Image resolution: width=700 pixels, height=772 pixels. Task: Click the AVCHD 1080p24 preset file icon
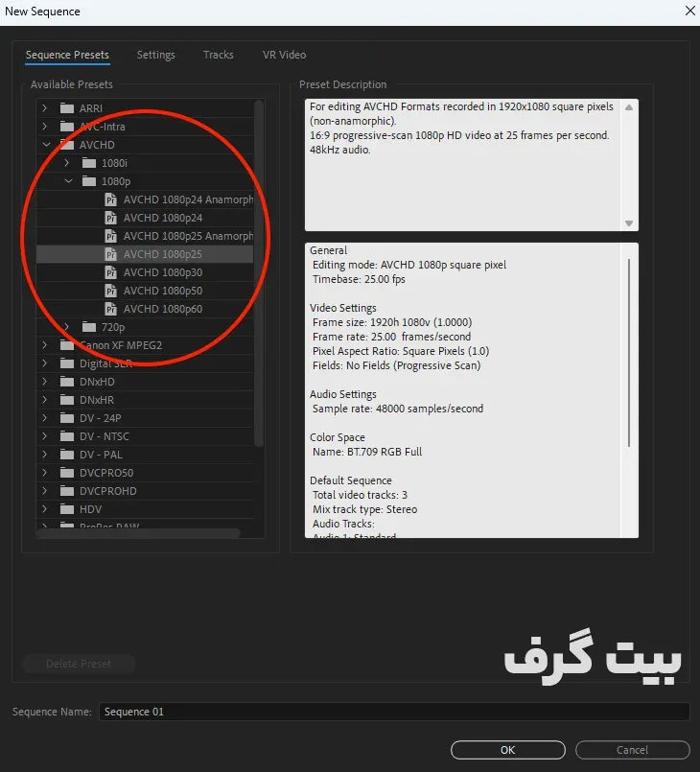pos(111,218)
